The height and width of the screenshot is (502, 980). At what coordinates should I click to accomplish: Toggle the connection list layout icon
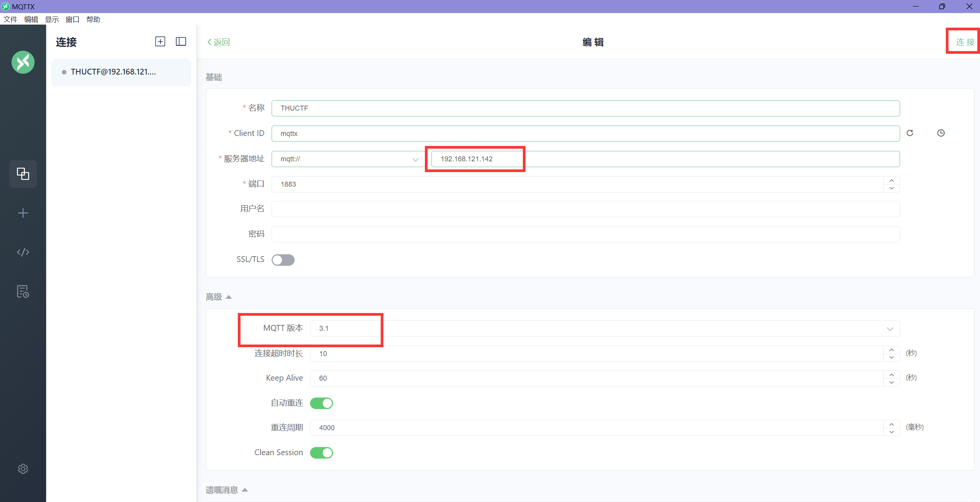click(x=181, y=41)
